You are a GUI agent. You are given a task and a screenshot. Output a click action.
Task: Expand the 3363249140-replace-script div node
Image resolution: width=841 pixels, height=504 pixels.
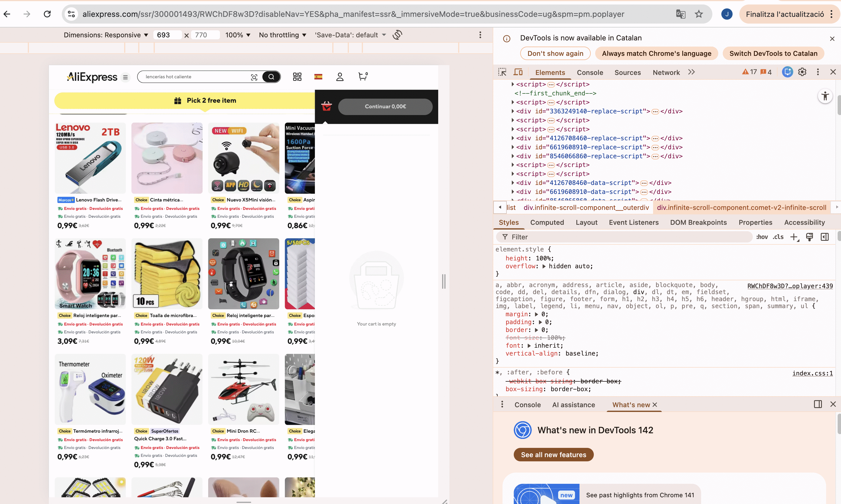(513, 111)
